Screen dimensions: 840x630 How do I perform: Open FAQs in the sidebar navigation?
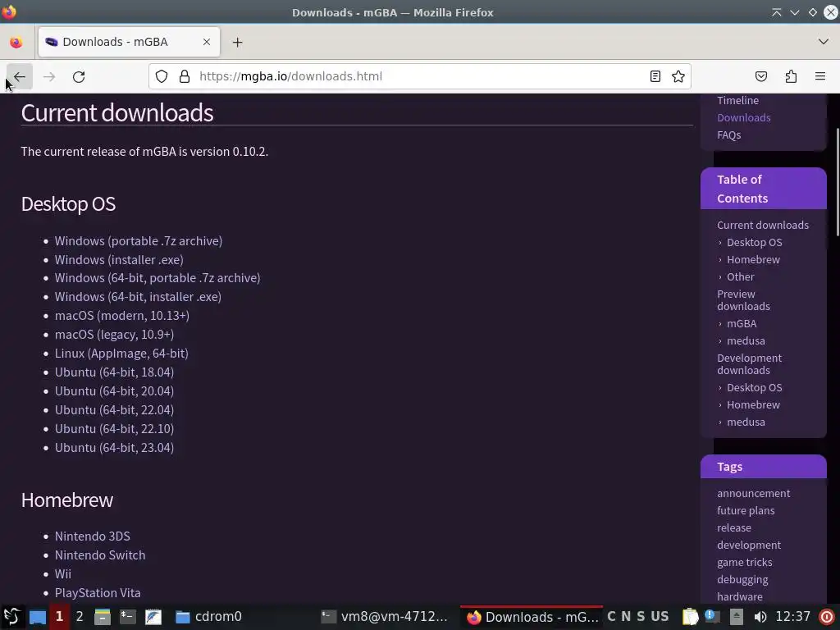pyautogui.click(x=728, y=135)
